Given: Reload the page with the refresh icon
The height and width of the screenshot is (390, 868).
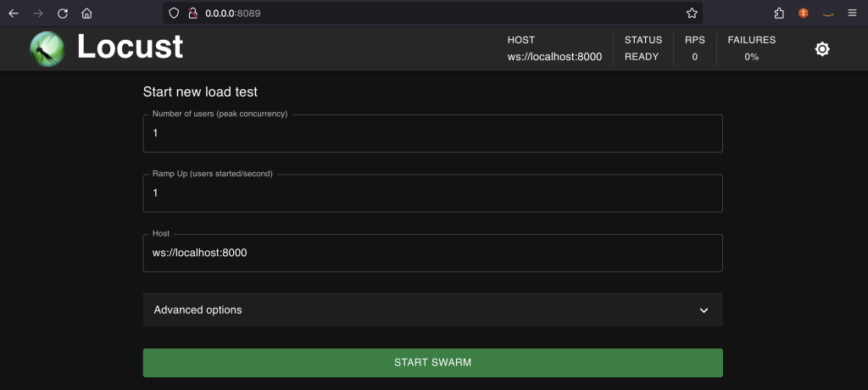Looking at the screenshot, I should [63, 14].
